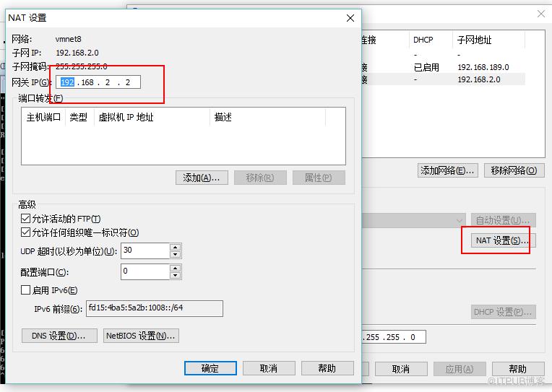Click 已启用 DHCP cell
Image resolution: width=552 pixels, height=392 pixels.
pyautogui.click(x=426, y=67)
